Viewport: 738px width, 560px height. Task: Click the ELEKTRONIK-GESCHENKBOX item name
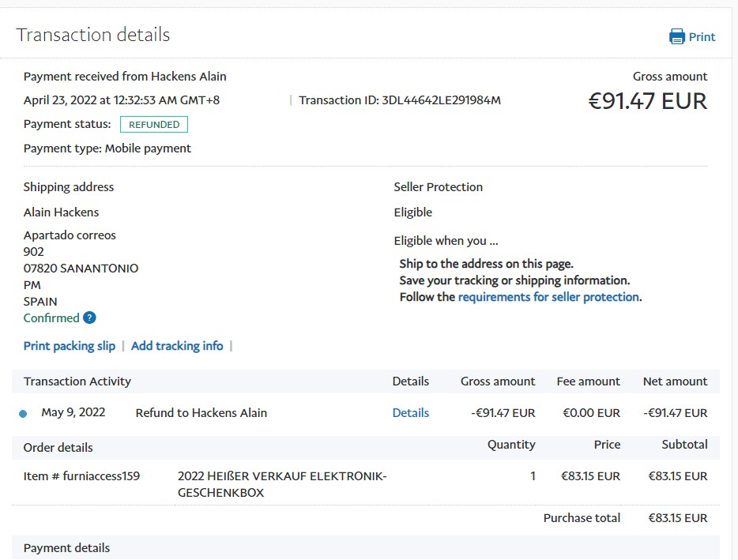pyautogui.click(x=282, y=484)
